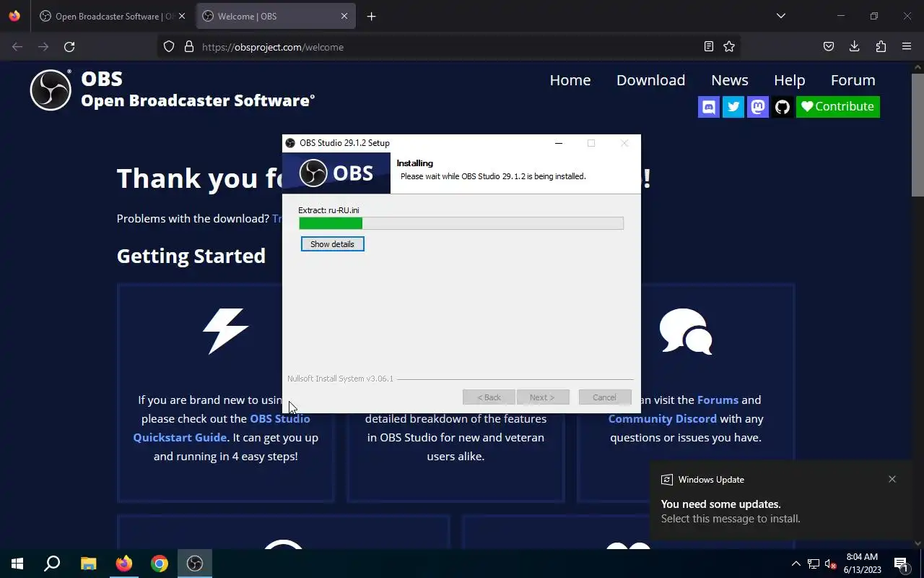Open File Explorer from the taskbar
Screen dimensions: 924x578
(88, 564)
